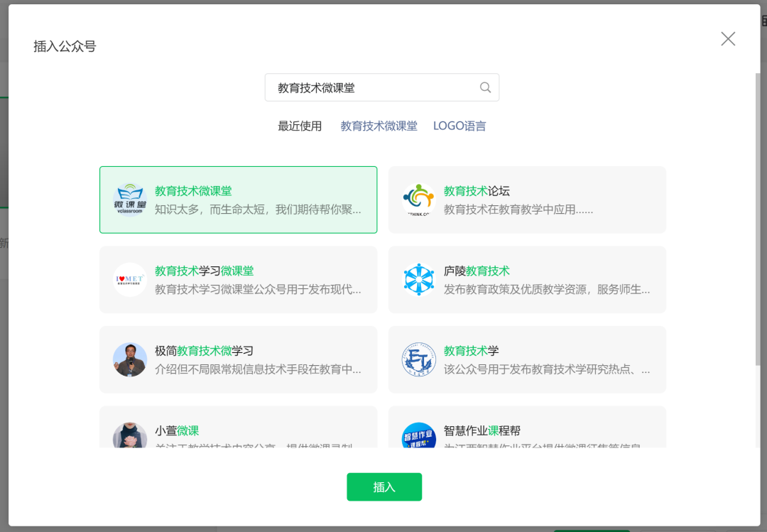Pick the 庐陵教育技术 result description
The height and width of the screenshot is (532, 767).
(546, 290)
